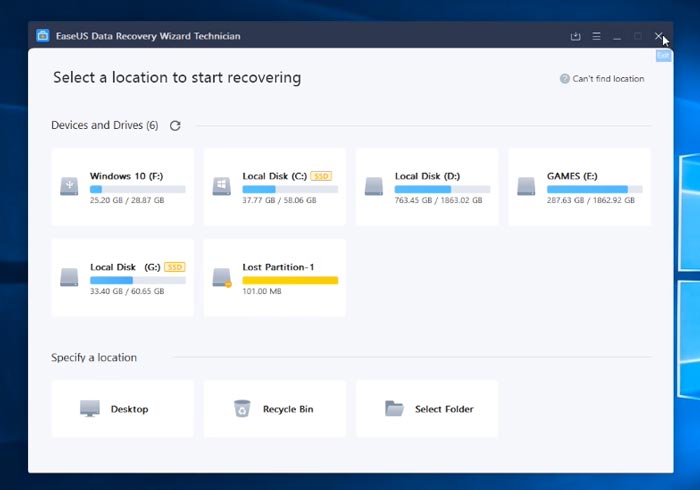Viewport: 700px width, 490px height.
Task: Click the USB drive icon for Windows 10 (F:)
Action: (x=69, y=186)
